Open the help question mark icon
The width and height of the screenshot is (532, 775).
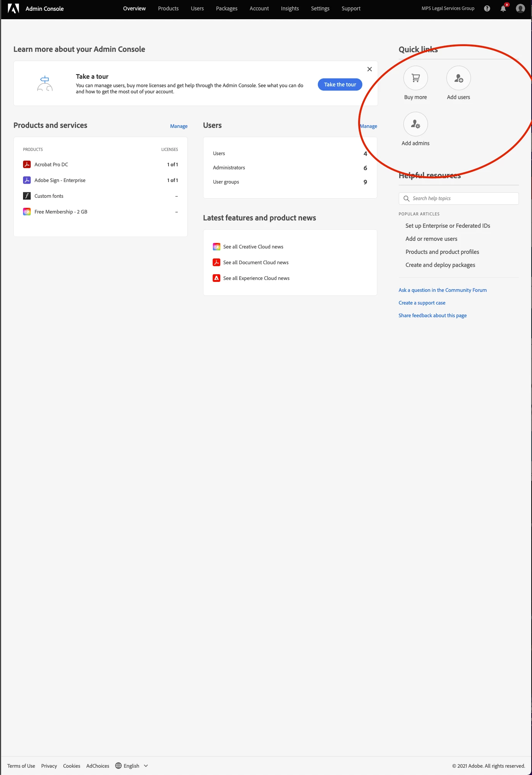487,8
